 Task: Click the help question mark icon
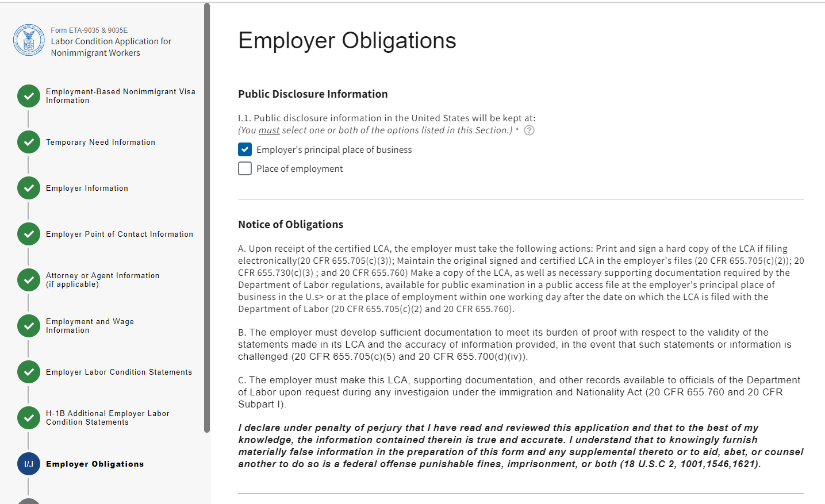[x=529, y=130]
